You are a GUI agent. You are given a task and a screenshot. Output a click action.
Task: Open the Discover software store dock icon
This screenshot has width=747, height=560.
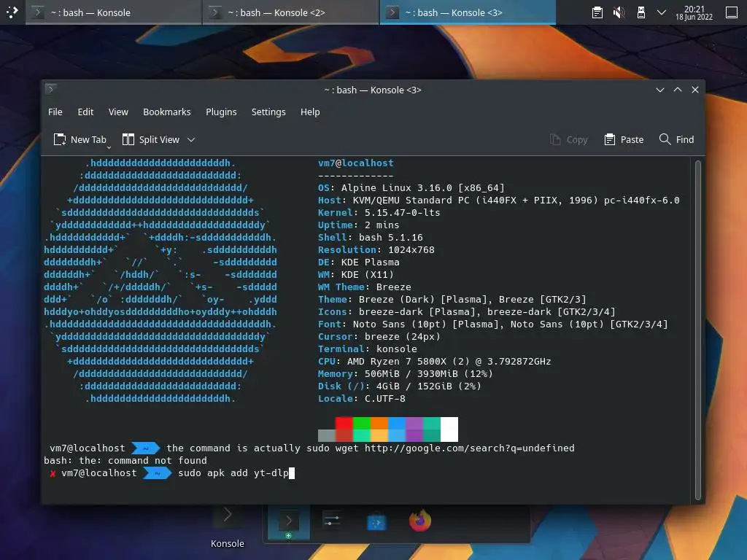376,522
